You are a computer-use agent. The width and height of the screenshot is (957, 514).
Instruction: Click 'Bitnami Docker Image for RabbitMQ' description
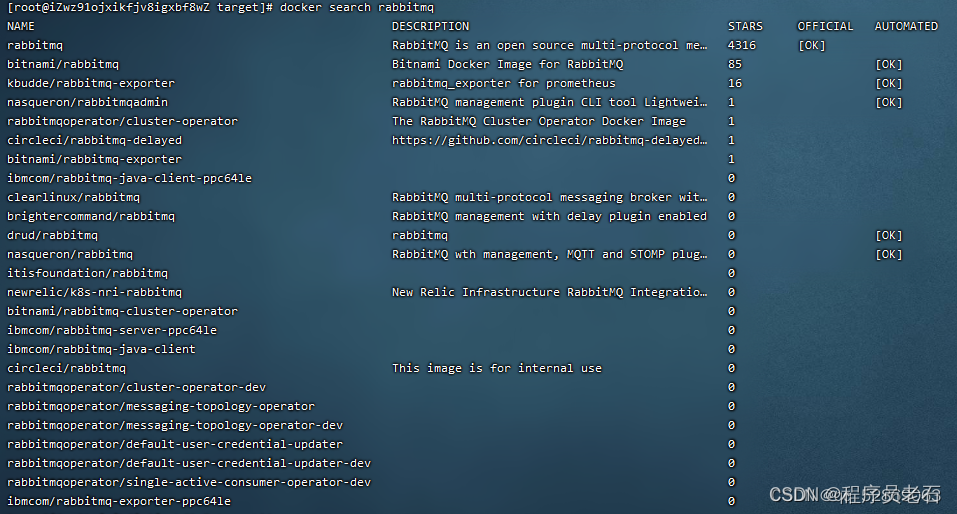(508, 64)
